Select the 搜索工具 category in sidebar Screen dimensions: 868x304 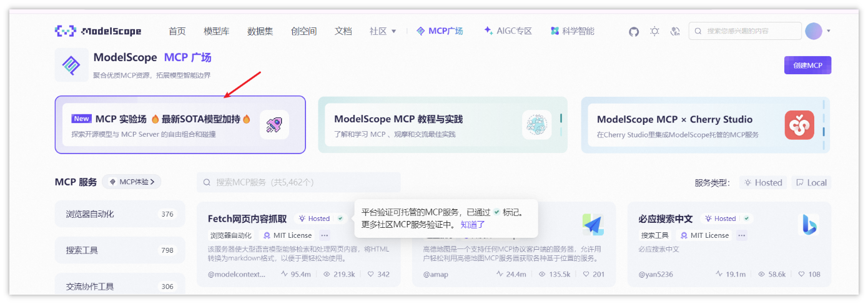120,250
